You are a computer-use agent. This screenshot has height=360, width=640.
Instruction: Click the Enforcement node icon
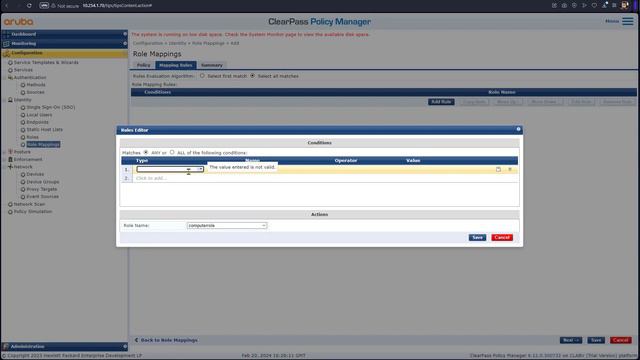10,159
